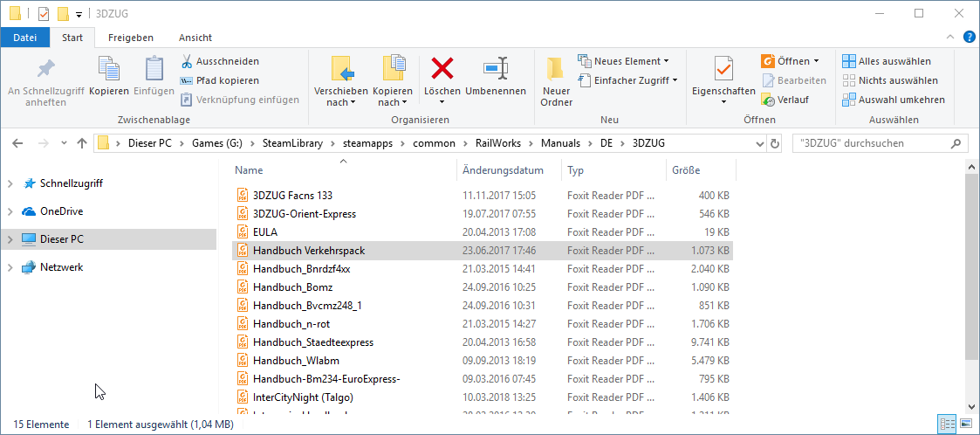Image resolution: width=980 pixels, height=435 pixels.
Task: Click the An Schnellzugriff anheften pin icon
Action: tap(45, 69)
